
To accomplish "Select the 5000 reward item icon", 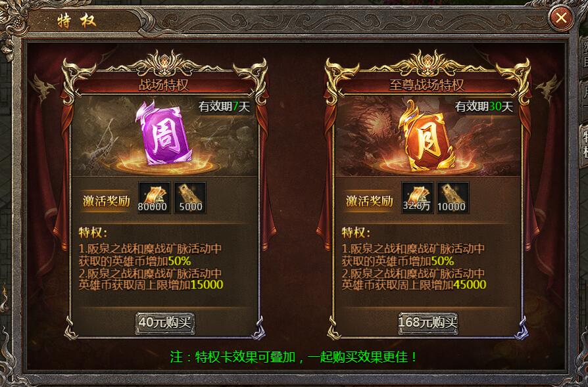I will [x=190, y=197].
